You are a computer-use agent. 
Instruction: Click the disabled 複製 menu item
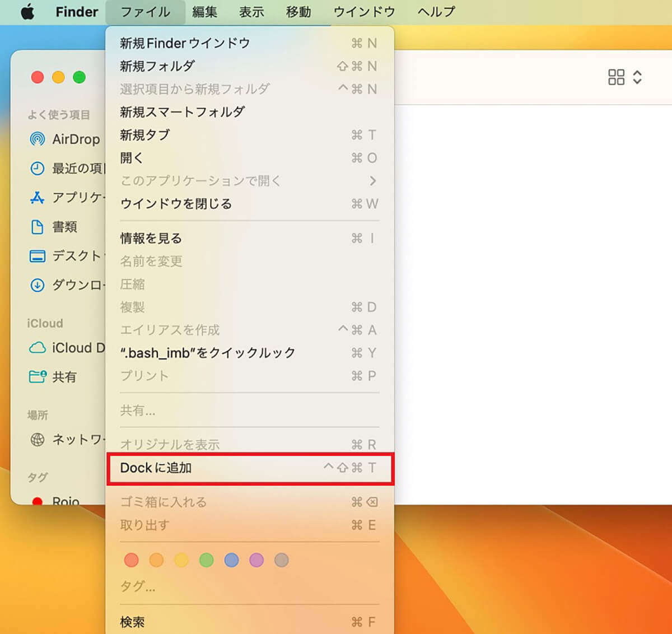(250, 307)
